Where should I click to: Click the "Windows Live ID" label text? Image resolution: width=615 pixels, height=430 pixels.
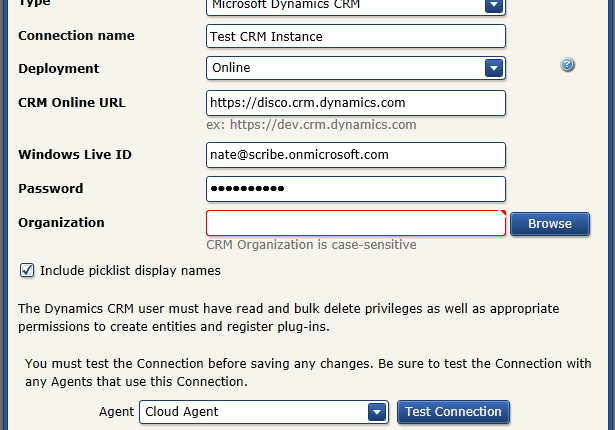75,154
